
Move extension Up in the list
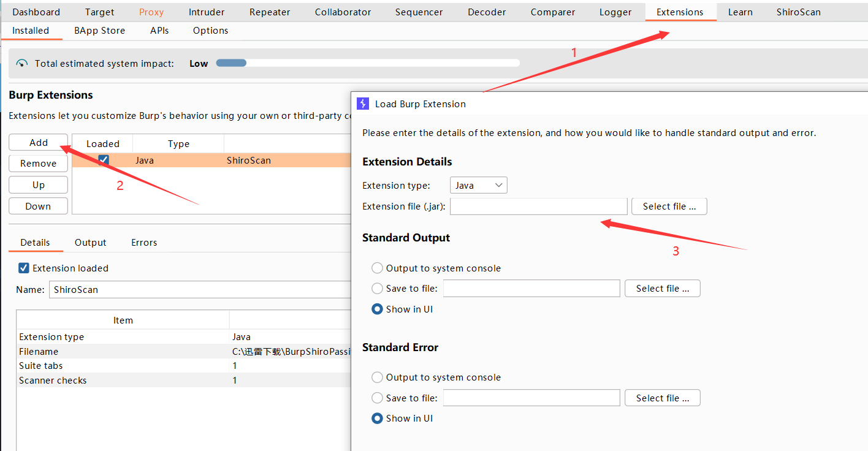pyautogui.click(x=38, y=184)
